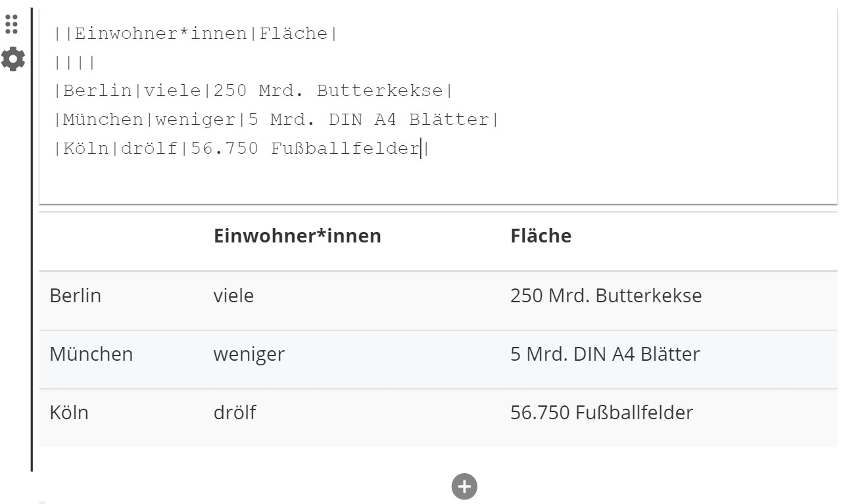Add a new block with plus icon
Viewport: 843px width, 504px height.
click(x=464, y=486)
